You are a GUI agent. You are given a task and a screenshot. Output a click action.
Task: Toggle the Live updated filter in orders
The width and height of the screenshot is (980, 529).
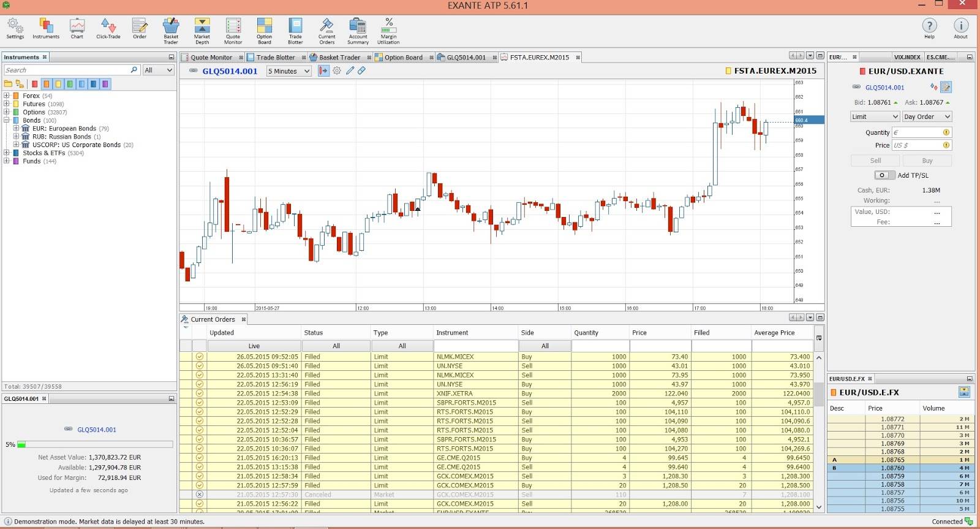click(x=254, y=346)
